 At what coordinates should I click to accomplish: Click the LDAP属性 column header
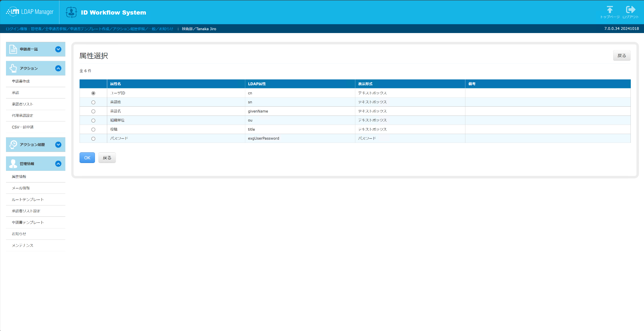point(300,84)
